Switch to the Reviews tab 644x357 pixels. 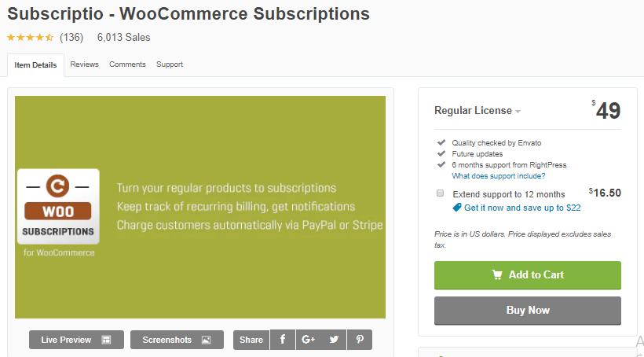[84, 64]
